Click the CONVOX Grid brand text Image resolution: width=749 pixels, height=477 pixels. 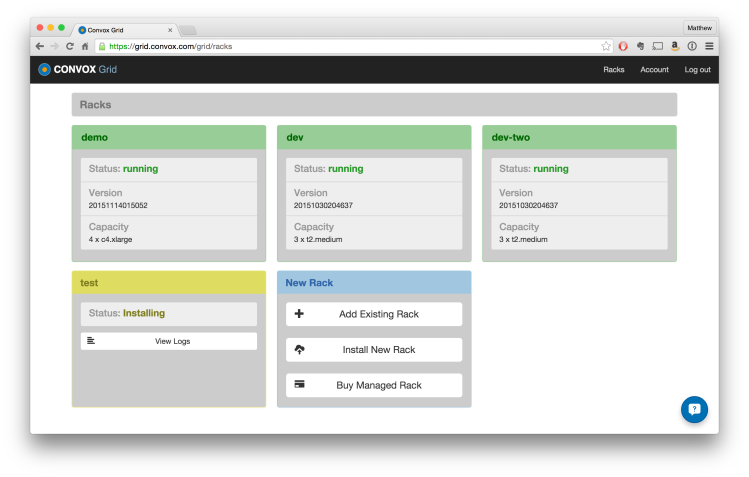coord(85,70)
